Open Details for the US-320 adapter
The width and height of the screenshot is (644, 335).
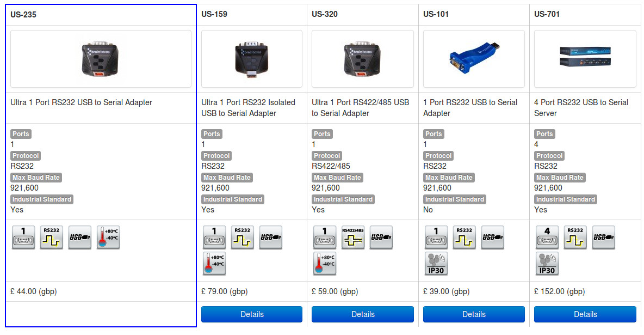[x=363, y=314]
